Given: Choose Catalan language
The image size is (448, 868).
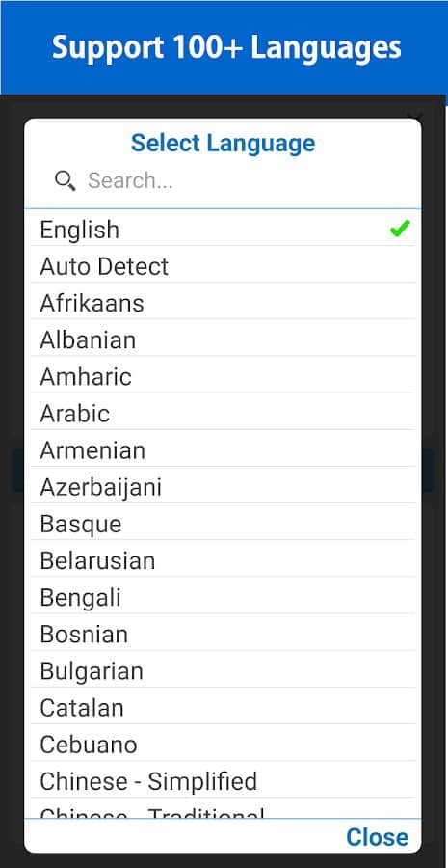Looking at the screenshot, I should [223, 708].
